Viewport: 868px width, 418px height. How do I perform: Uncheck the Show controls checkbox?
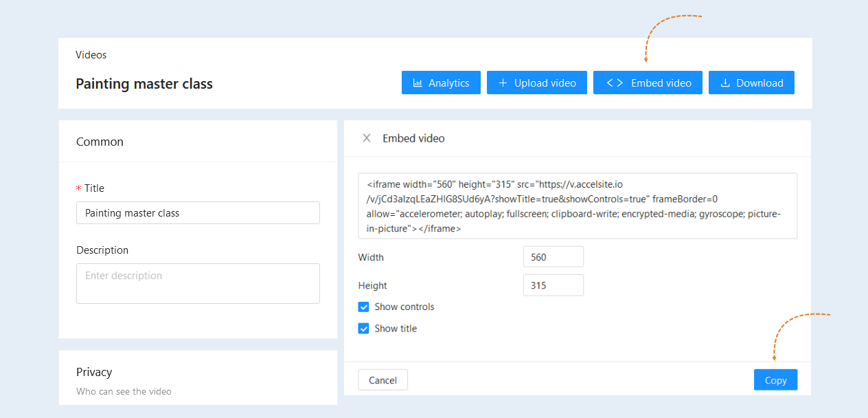[x=364, y=307]
